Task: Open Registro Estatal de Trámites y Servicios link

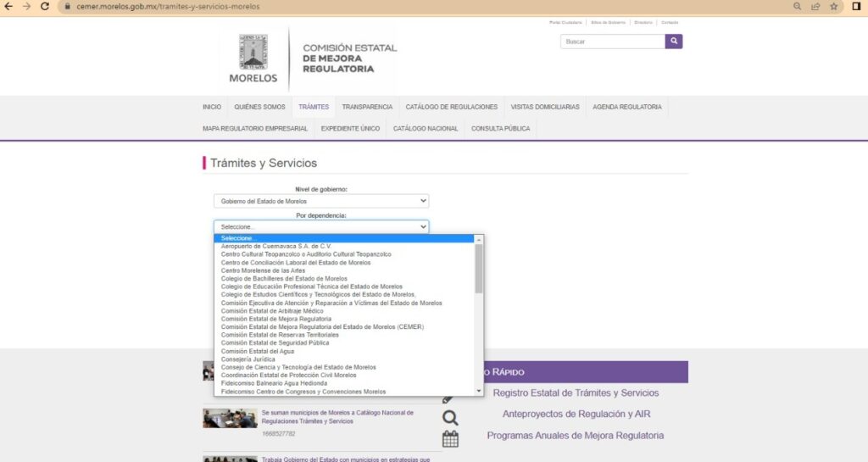Action: [x=576, y=393]
